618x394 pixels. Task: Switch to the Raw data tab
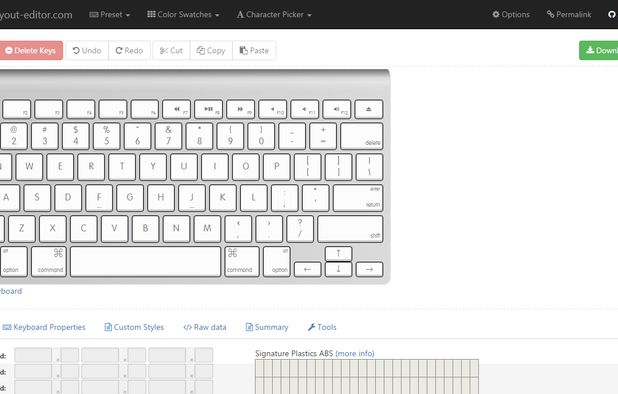coord(205,327)
